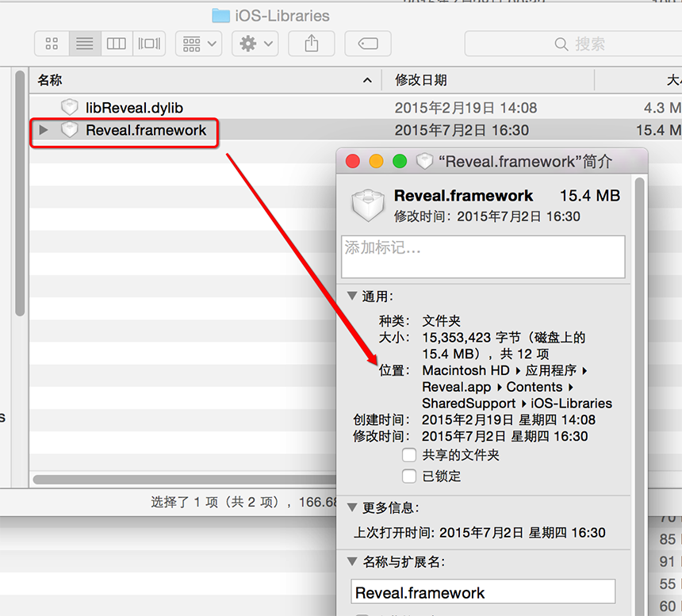This screenshot has height=616, width=682.
Task: Switch Finder to Cover Flow view
Action: coord(149,44)
